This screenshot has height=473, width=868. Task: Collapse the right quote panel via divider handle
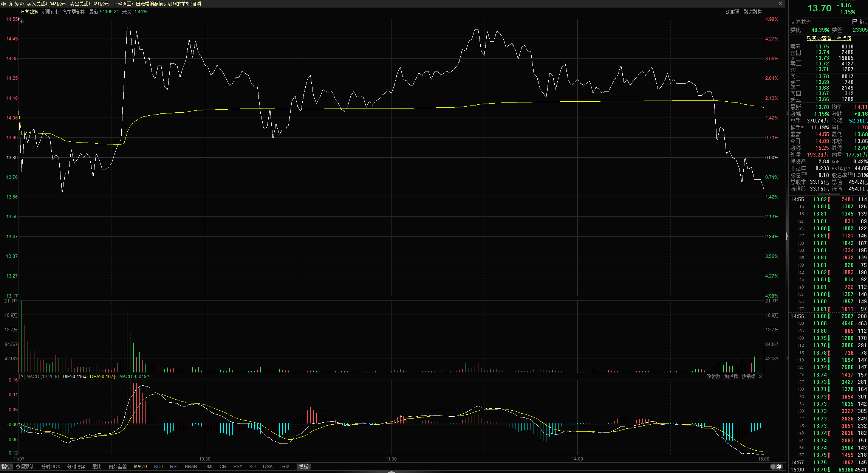click(787, 236)
